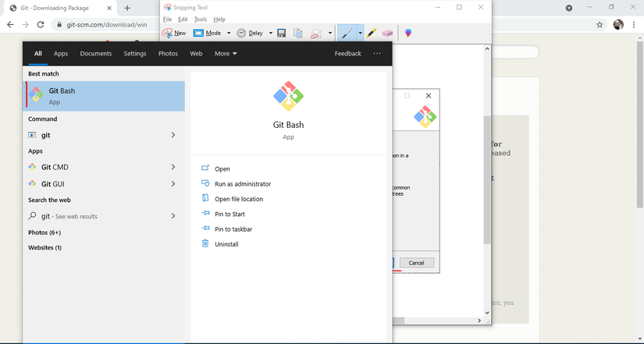Click the Snipping Tool scroll right arrow
The height and width of the screenshot is (344, 644).
[479, 321]
